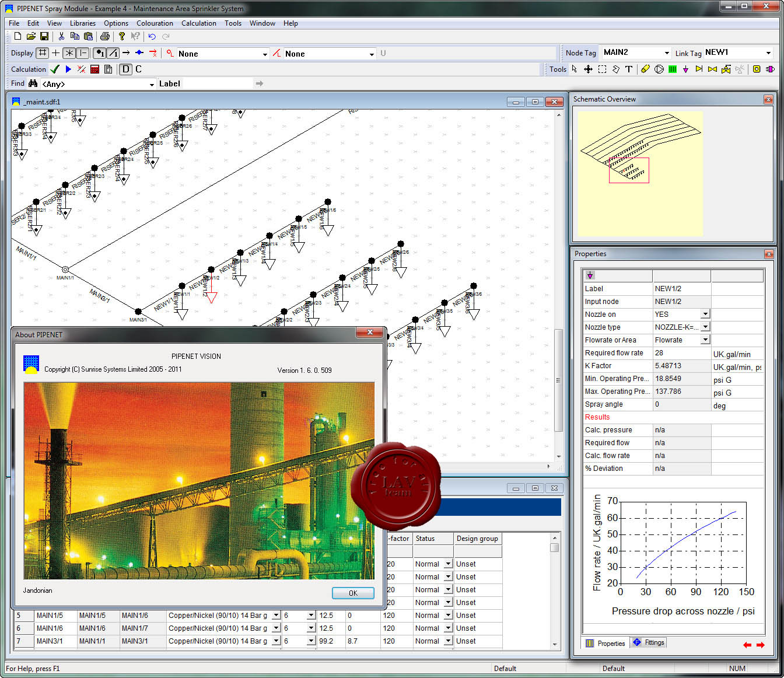Select the green filter tool
Image resolution: width=784 pixels, height=678 pixels.
pyautogui.click(x=673, y=69)
